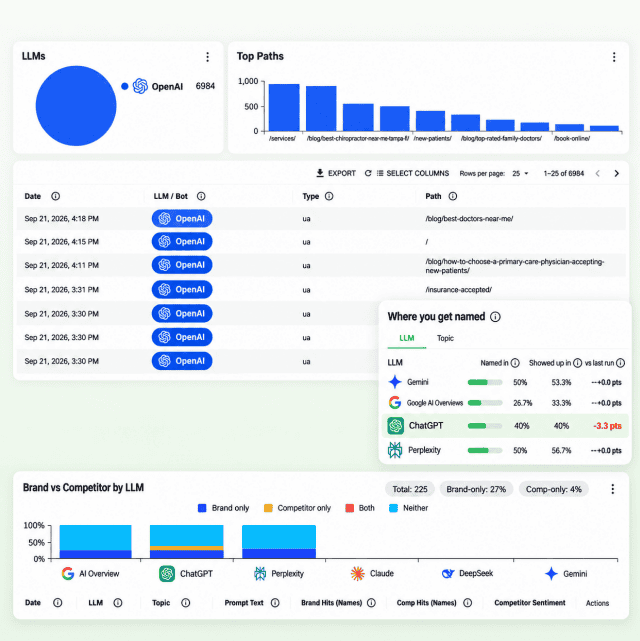
Task: Click the DeepSeek icon under the chart
Action: pos(448,574)
